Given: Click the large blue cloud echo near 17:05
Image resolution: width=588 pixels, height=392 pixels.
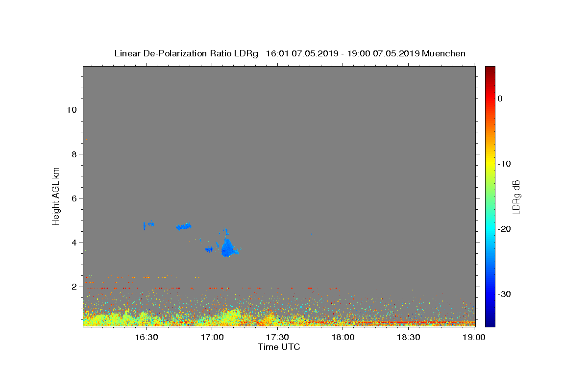Looking at the screenshot, I should click(227, 247).
